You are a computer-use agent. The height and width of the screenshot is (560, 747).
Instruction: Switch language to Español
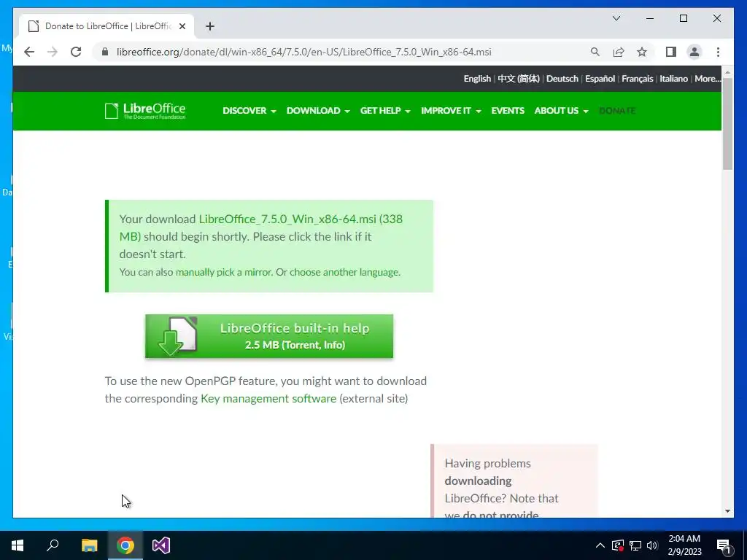pos(600,79)
